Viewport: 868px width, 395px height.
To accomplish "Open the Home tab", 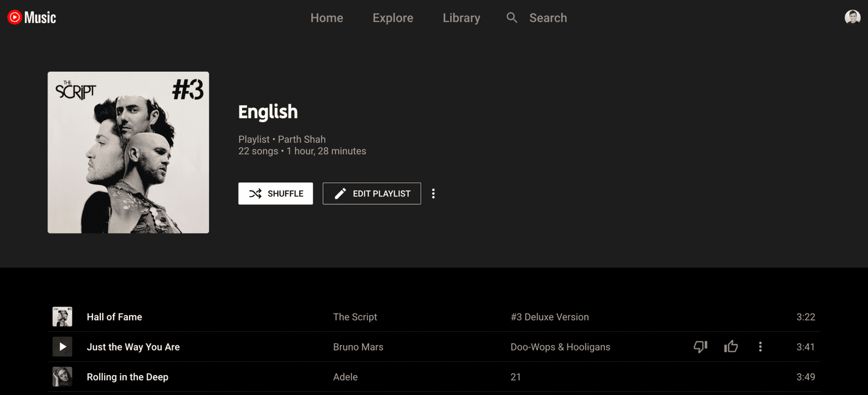I will [x=327, y=18].
